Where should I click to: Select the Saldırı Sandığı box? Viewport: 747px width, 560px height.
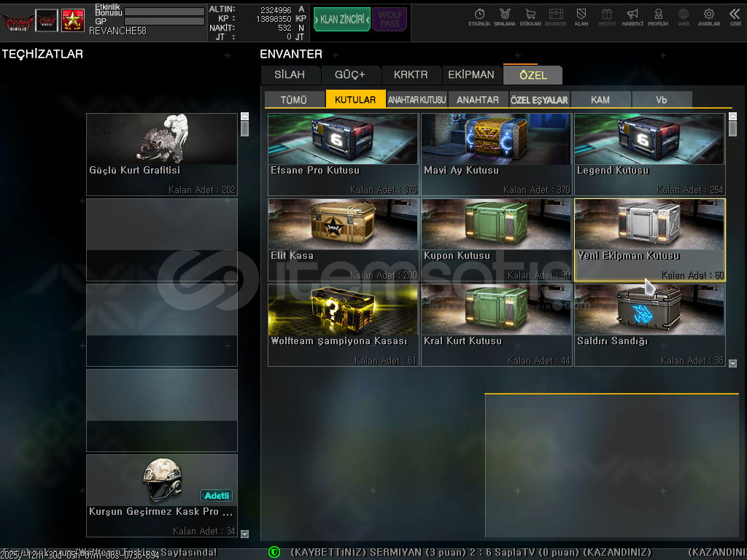point(650,325)
